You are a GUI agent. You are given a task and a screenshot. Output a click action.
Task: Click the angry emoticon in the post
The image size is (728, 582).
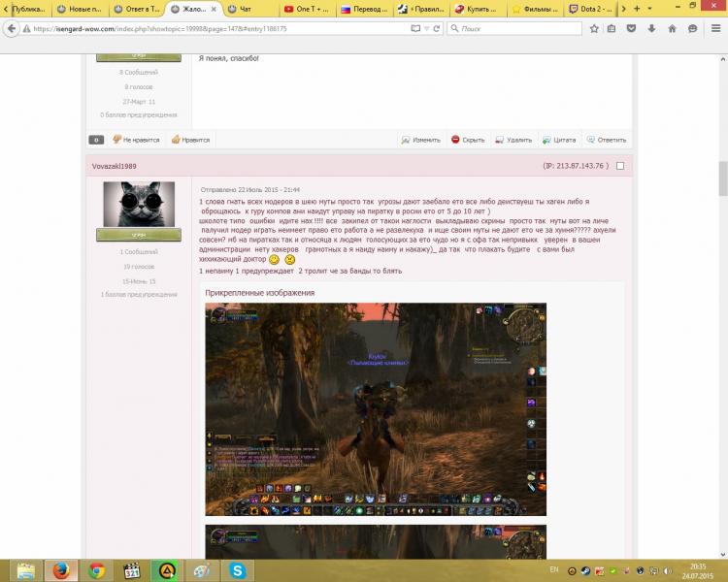(x=289, y=259)
